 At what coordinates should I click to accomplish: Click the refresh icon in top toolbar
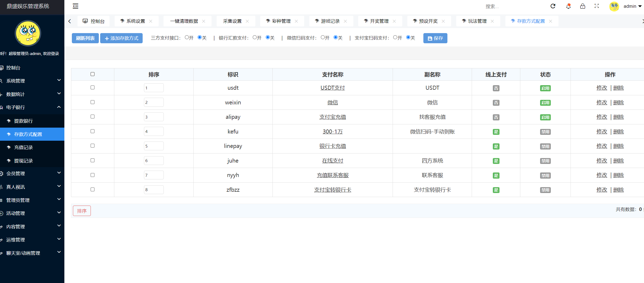coord(553,6)
